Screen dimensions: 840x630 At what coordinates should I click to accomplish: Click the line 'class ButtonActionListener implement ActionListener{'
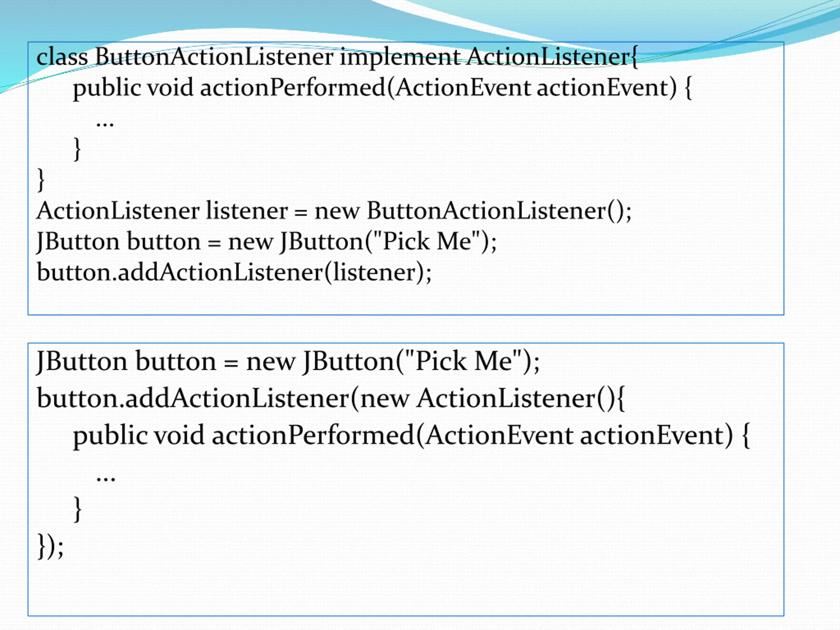click(337, 57)
